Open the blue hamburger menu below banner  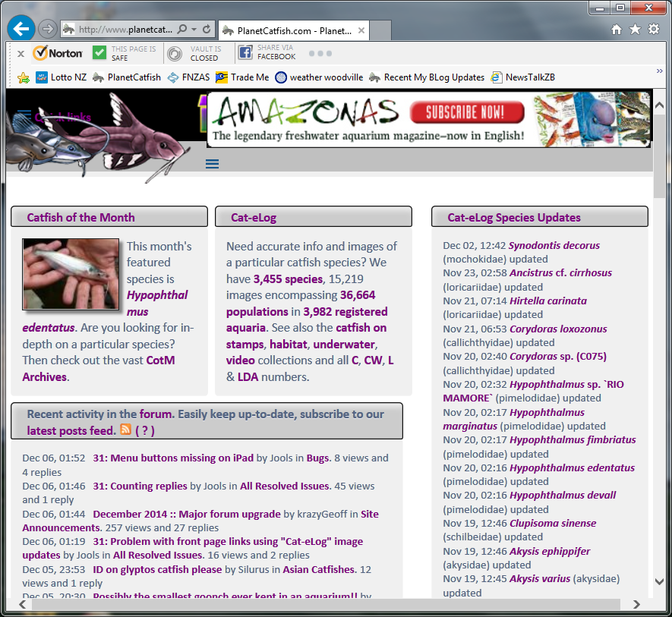coord(212,164)
